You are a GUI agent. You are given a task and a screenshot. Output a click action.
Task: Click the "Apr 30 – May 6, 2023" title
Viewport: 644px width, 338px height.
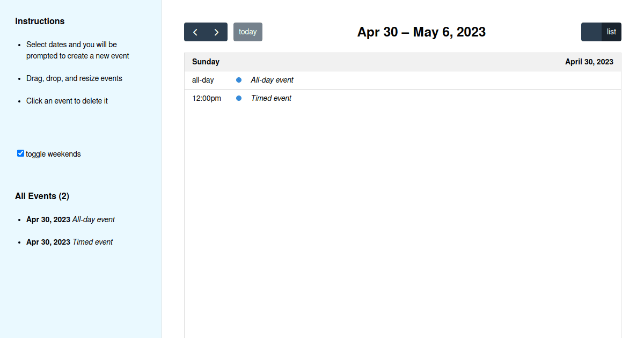click(x=421, y=32)
